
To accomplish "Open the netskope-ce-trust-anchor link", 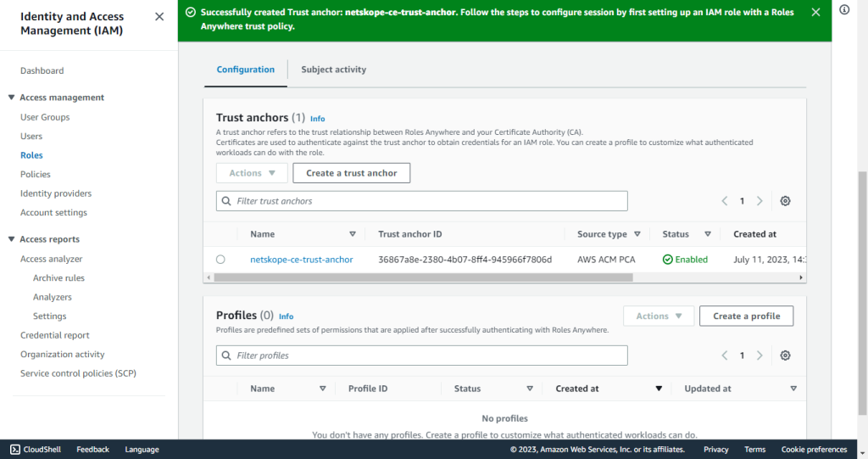I will pos(301,260).
